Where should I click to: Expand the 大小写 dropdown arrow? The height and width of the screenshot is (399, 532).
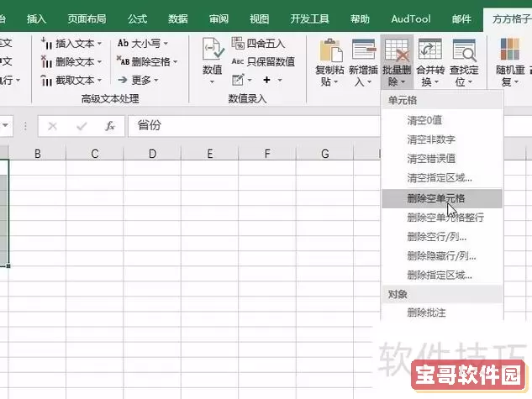point(166,44)
